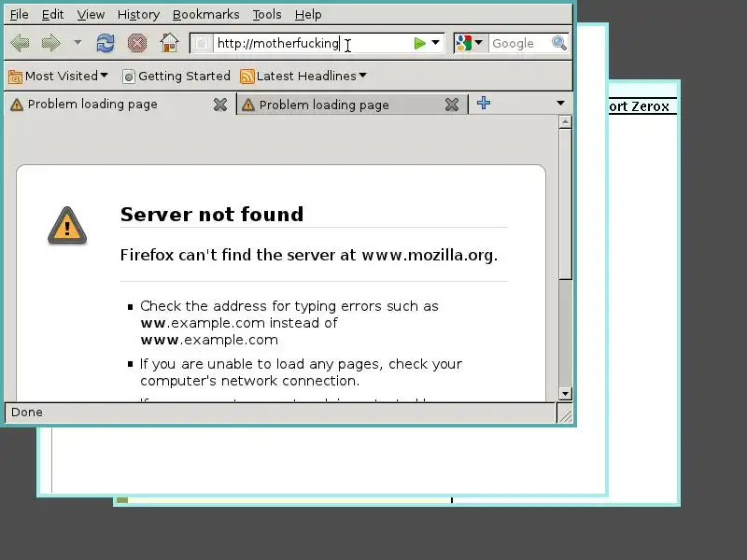Click the scroll down arrow of the page scrollbar
747x560 pixels.
tap(565, 394)
